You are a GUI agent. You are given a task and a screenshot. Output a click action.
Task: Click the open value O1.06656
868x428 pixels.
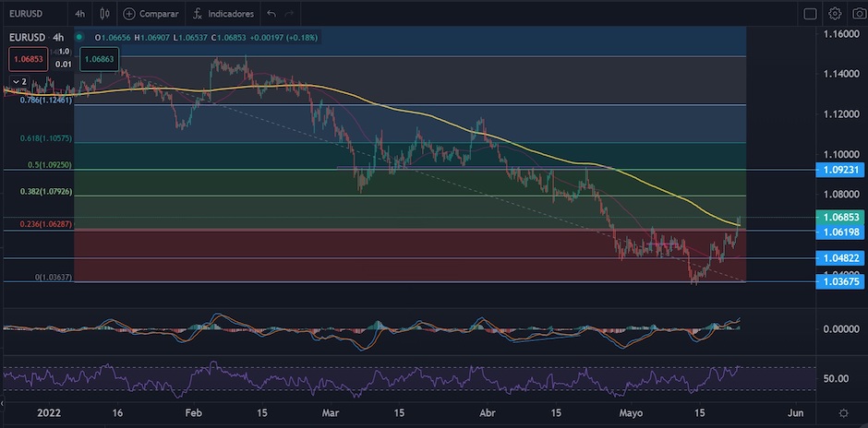pyautogui.click(x=114, y=38)
